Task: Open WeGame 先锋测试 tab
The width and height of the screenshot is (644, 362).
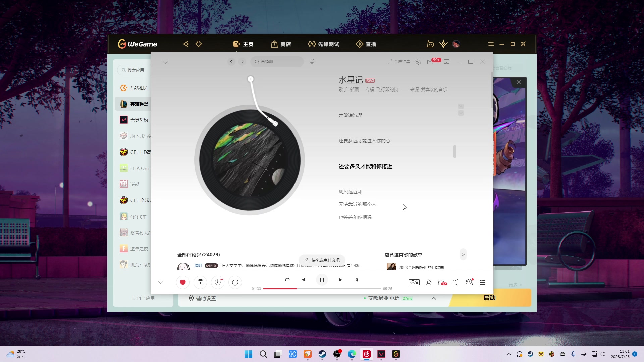Action: (324, 44)
